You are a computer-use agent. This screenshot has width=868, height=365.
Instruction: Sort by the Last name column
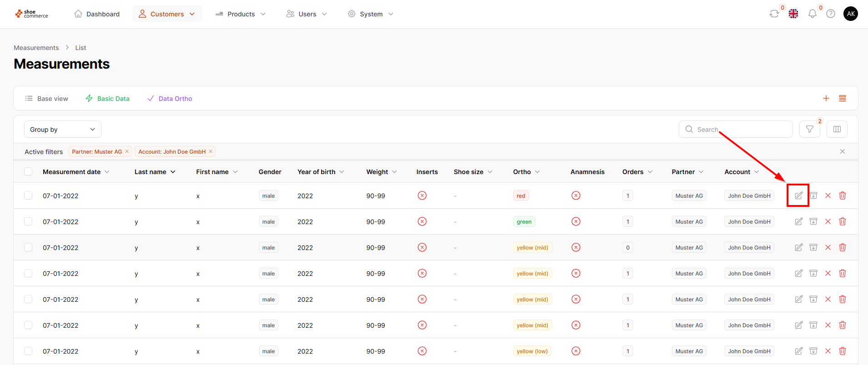coord(155,172)
